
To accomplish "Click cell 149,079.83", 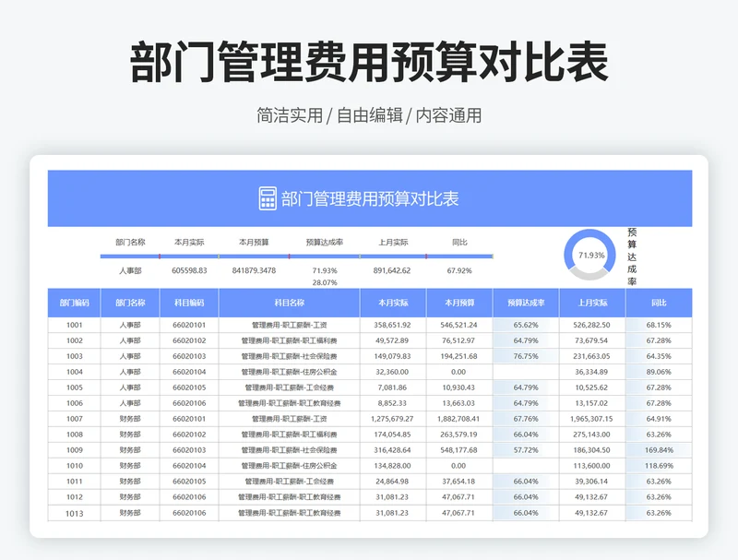I will click(393, 356).
